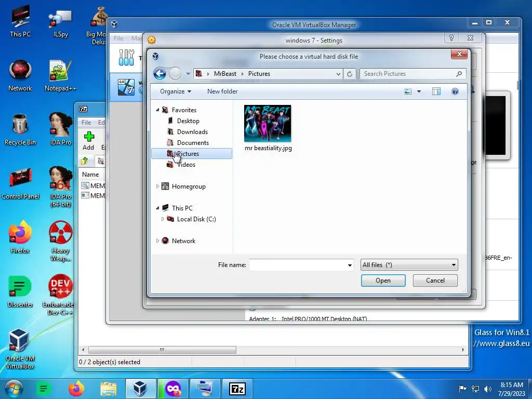The height and width of the screenshot is (399, 532).
Task: Change view using the view icon
Action: (x=408, y=91)
